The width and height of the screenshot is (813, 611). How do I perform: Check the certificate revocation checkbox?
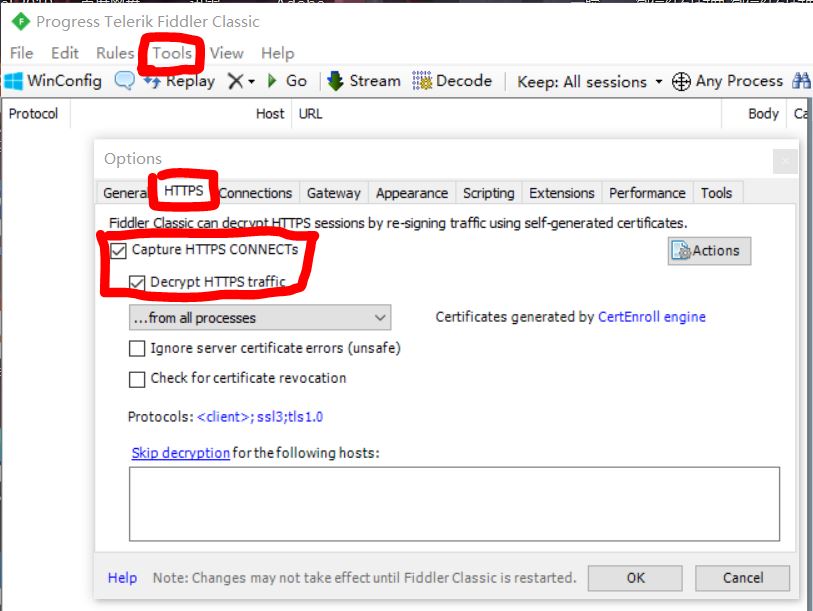pyautogui.click(x=137, y=379)
